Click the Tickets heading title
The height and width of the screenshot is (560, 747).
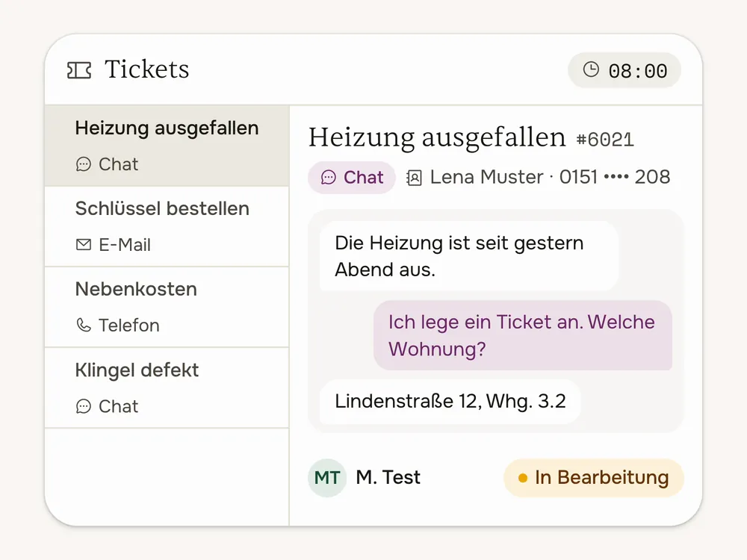pyautogui.click(x=146, y=69)
